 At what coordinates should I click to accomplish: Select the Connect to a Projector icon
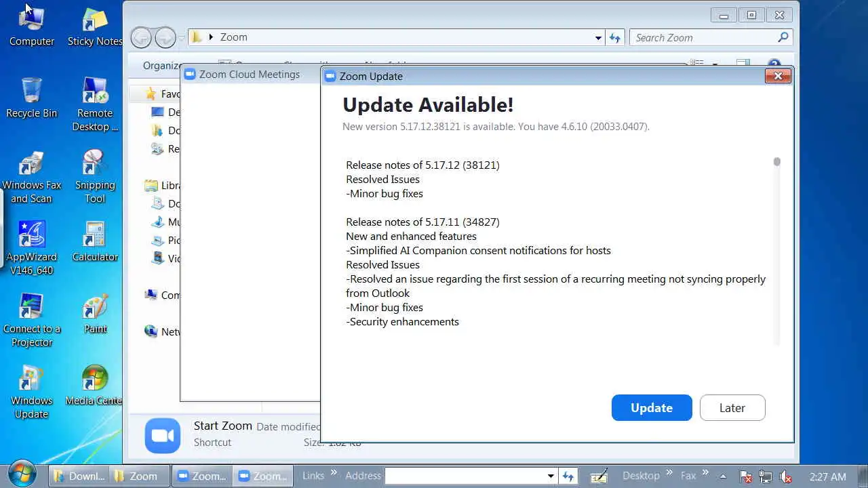point(31,321)
